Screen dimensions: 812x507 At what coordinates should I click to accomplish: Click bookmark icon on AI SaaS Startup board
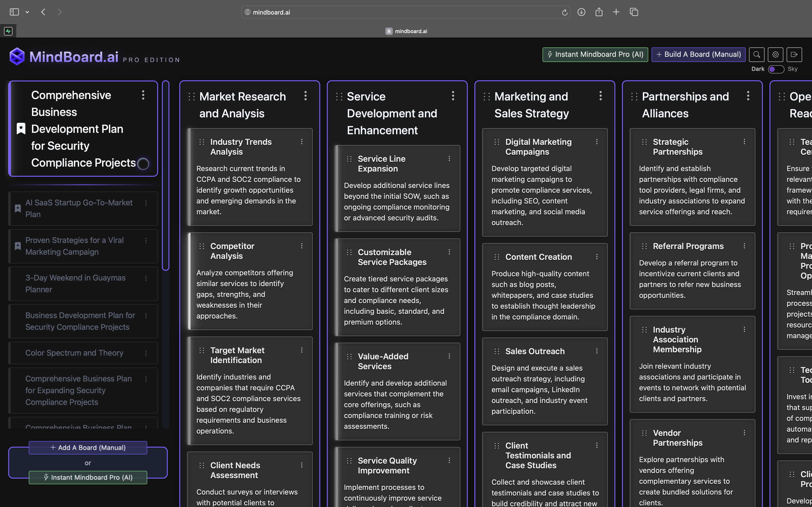18,208
